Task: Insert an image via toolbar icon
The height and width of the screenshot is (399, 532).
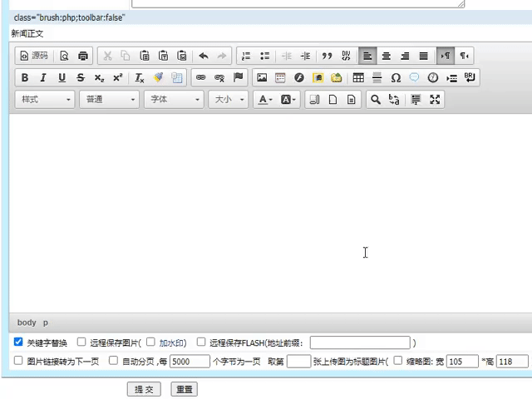Action: (x=262, y=78)
